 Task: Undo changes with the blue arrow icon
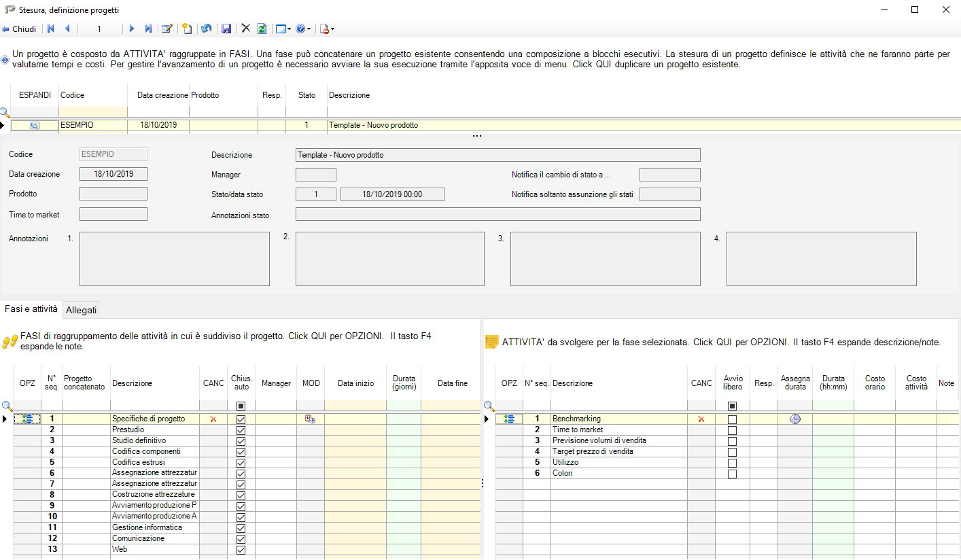[x=206, y=29]
